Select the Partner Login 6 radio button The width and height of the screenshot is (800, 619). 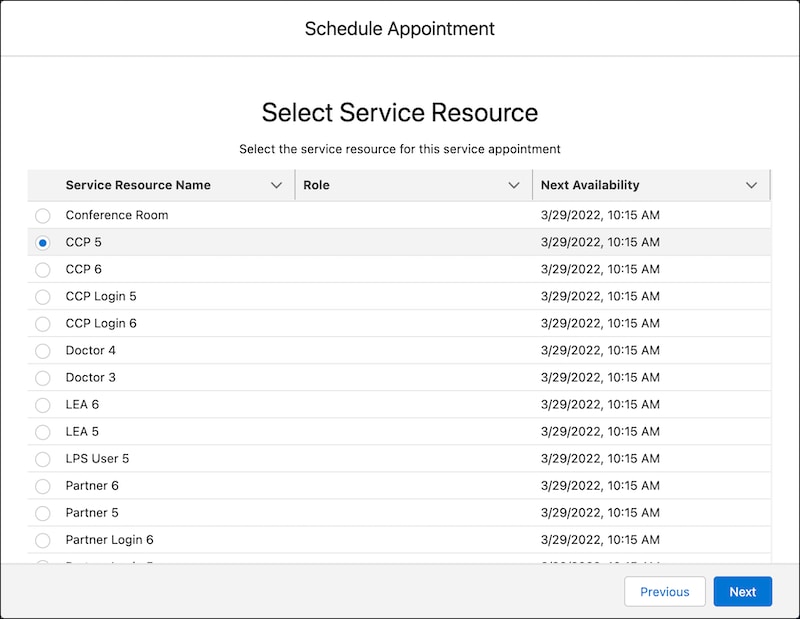point(43,540)
